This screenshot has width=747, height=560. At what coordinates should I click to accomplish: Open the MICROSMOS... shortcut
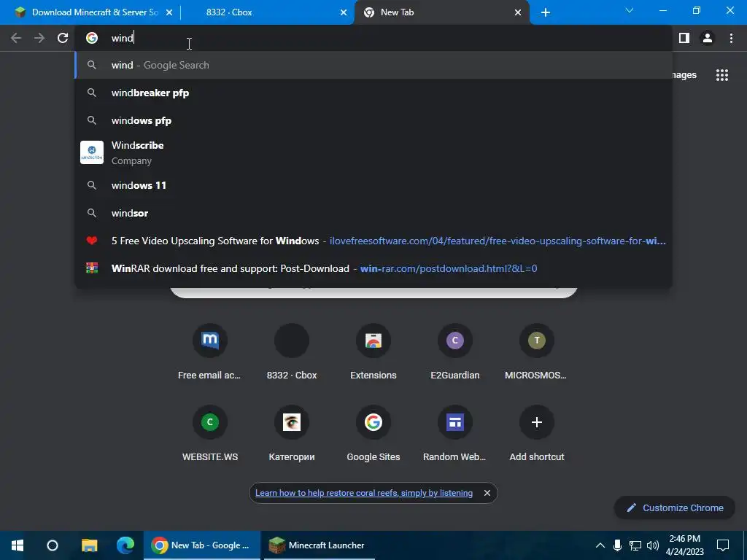coord(536,352)
